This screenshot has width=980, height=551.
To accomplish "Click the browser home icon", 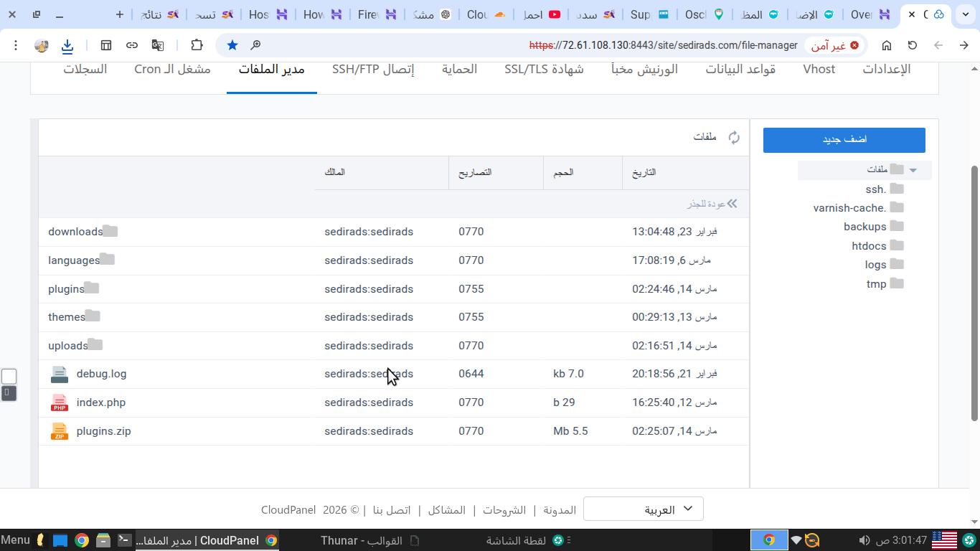I will 887,45.
